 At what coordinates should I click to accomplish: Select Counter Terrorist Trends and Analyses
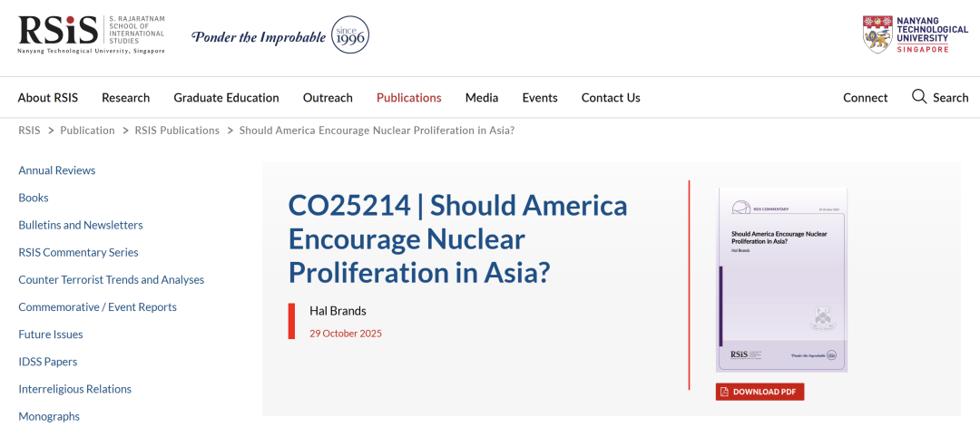pyautogui.click(x=112, y=279)
